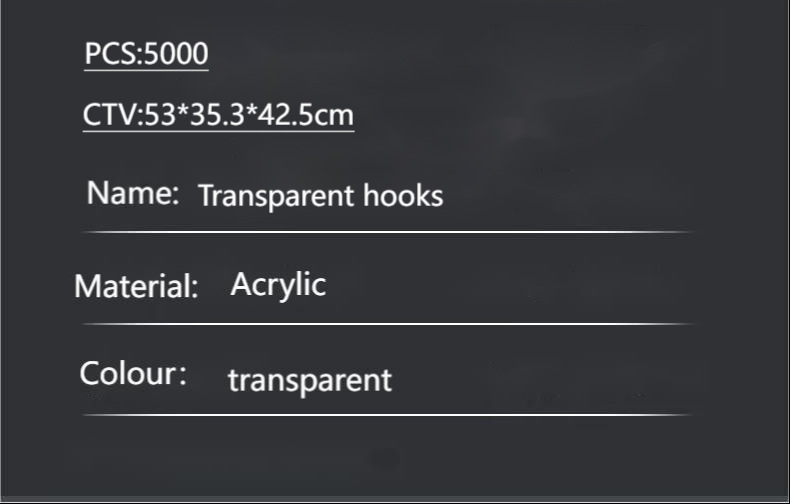Click the 53*35.3*42.5cm measurement
790x504 pixels.
249,115
